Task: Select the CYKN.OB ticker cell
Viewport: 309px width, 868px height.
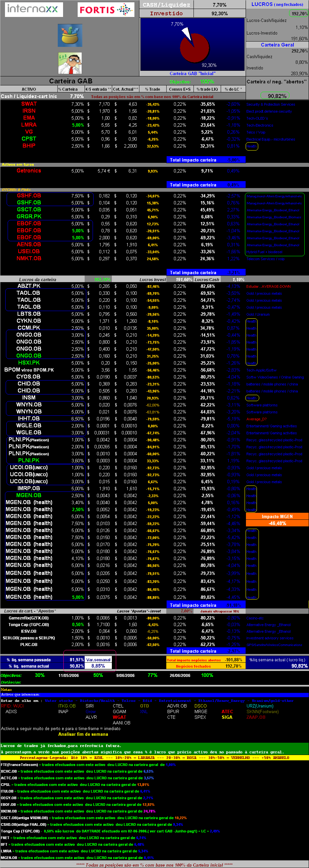Action: 29,321
